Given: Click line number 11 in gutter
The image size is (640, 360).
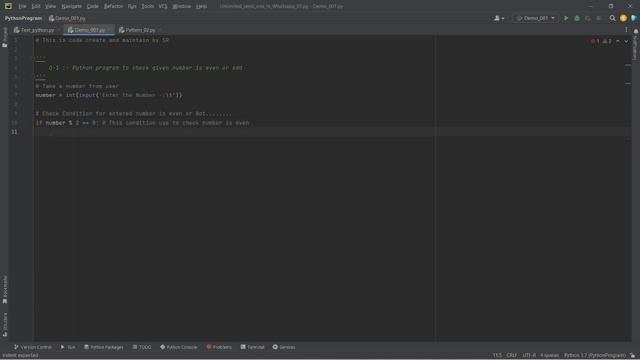Looking at the screenshot, I should coord(14,132).
